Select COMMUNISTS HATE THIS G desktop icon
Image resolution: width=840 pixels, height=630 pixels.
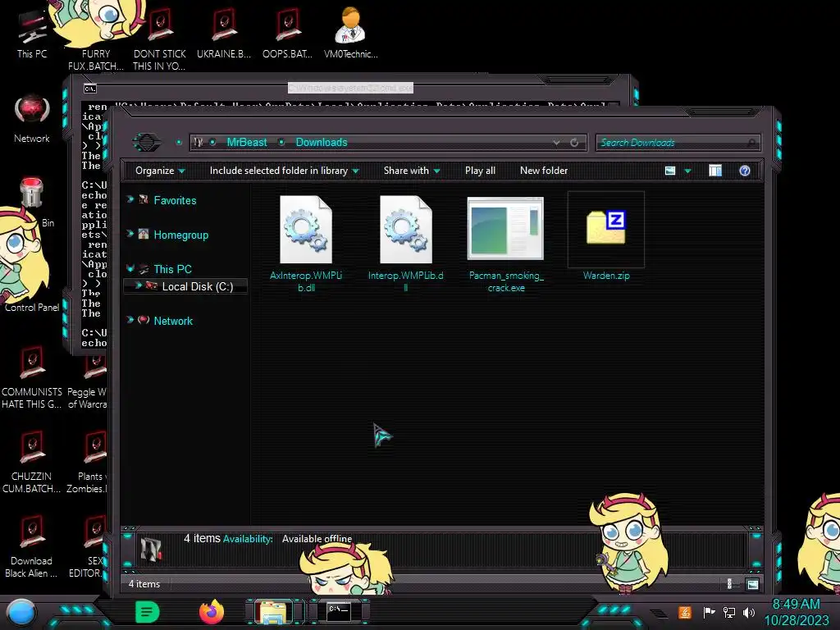32,377
